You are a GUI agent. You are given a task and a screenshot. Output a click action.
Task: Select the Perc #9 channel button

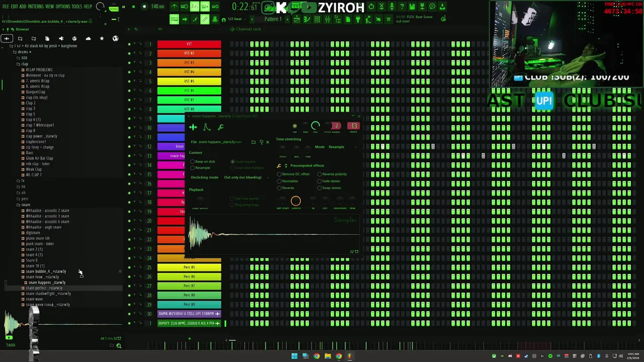click(x=189, y=305)
